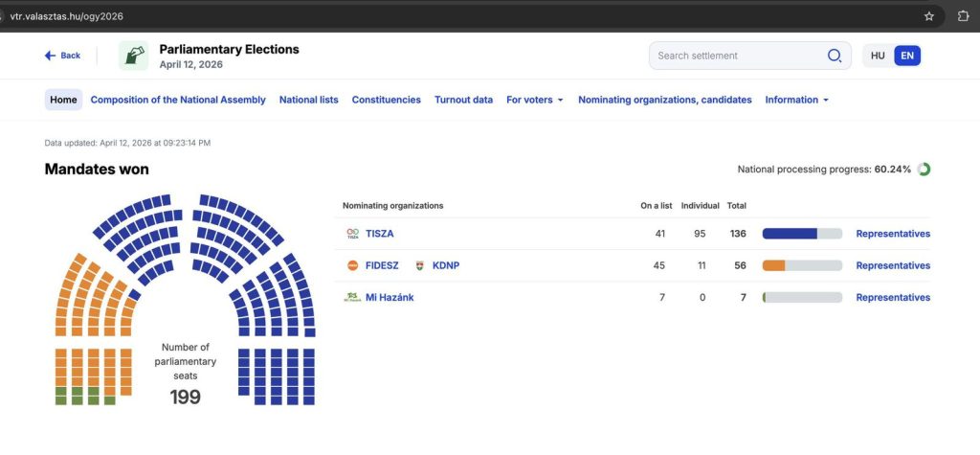Viewport: 980px width, 455px height.
Task: Click the processing progress circle indicator
Action: tap(924, 170)
